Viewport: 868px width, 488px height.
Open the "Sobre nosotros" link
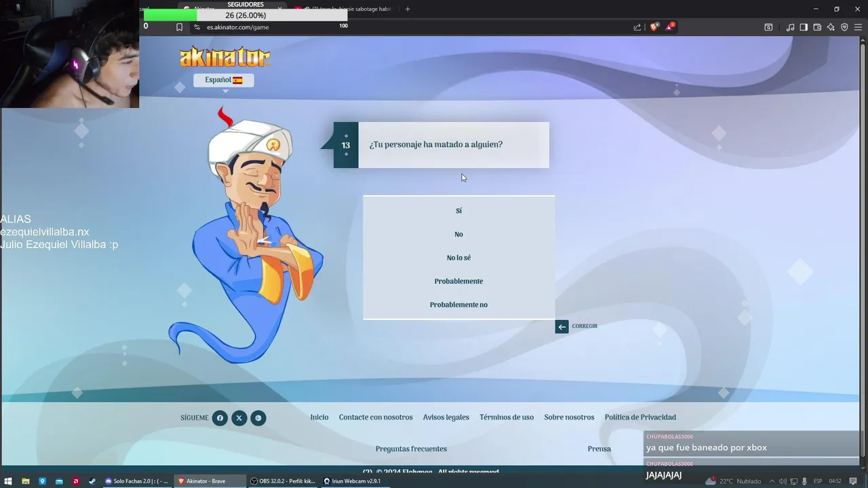(x=569, y=418)
